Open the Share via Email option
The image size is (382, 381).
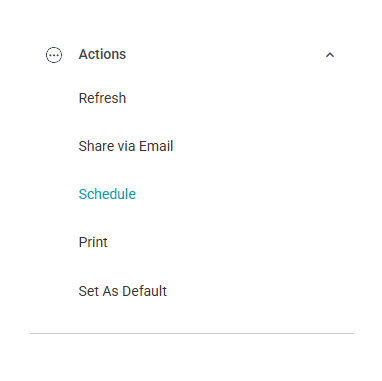pos(126,146)
